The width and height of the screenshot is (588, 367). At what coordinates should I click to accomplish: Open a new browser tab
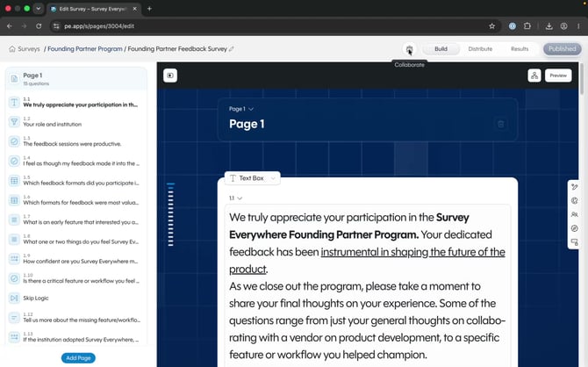[149, 9]
